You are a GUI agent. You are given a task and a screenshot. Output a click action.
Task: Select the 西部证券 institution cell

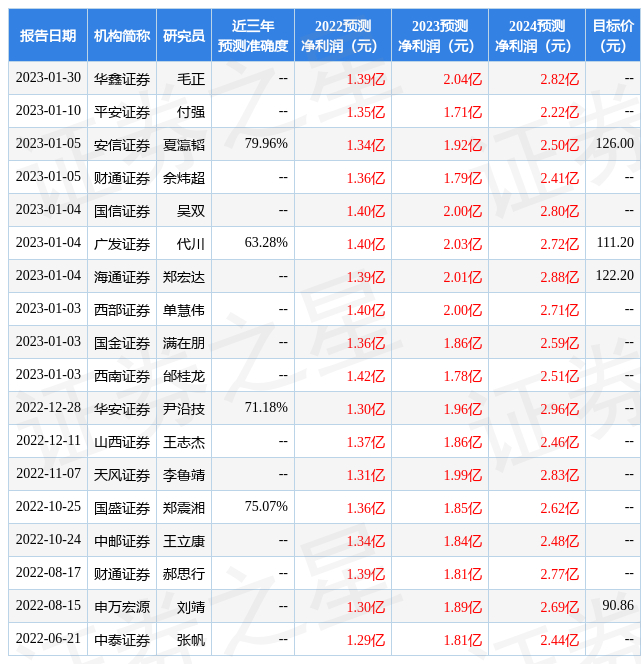[x=122, y=310]
